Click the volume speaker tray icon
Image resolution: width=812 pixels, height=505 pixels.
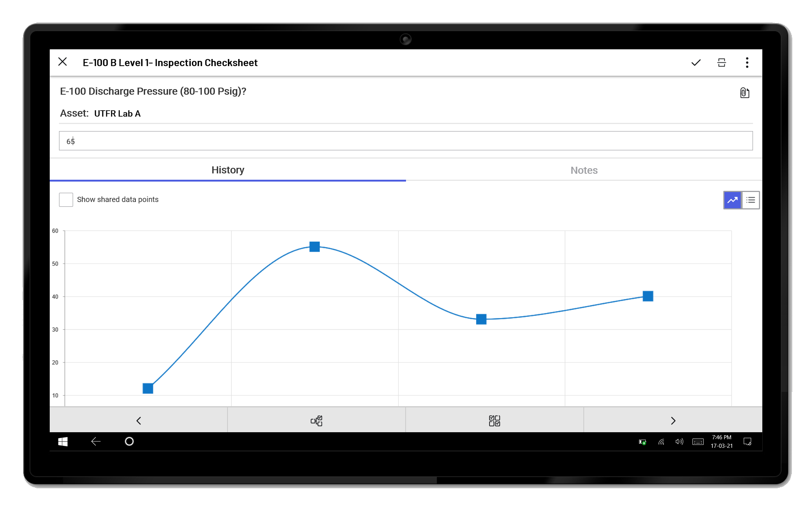tap(679, 442)
